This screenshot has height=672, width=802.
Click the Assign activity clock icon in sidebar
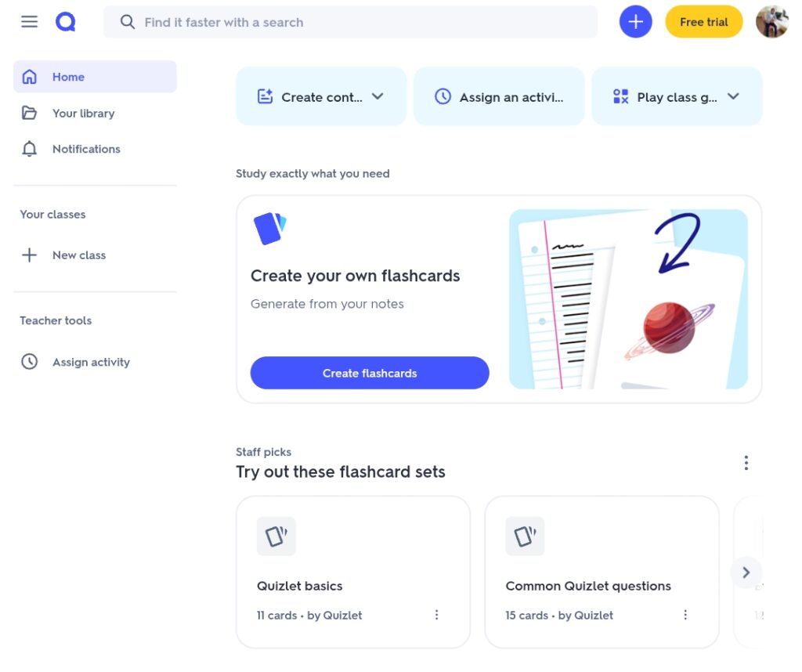[x=30, y=362]
